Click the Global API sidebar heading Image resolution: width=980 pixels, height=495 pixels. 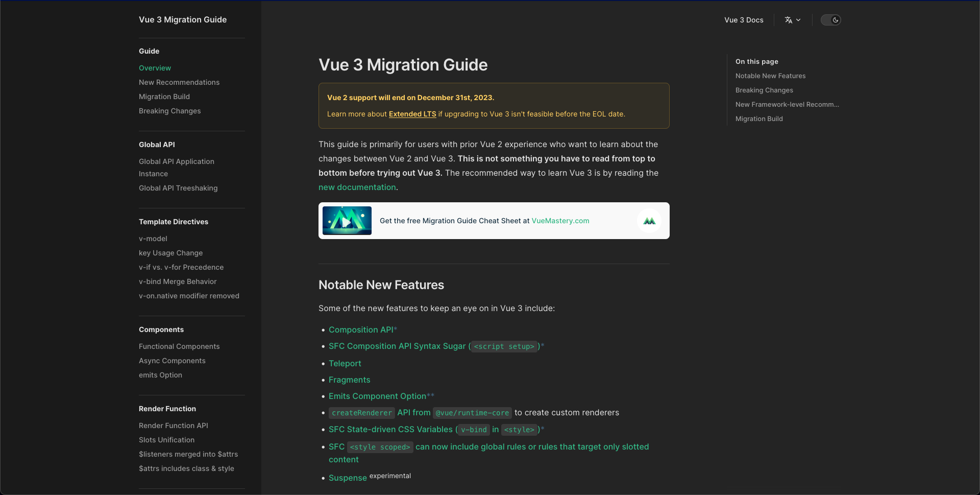tap(157, 145)
